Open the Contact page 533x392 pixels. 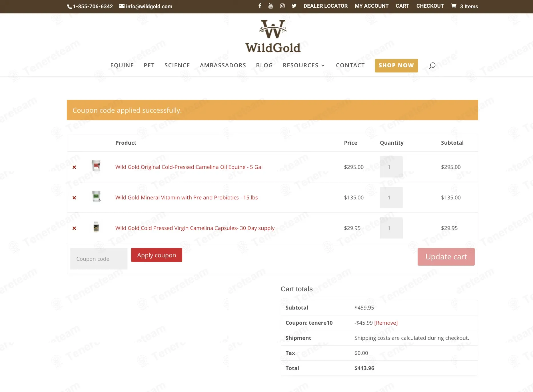tap(350, 65)
